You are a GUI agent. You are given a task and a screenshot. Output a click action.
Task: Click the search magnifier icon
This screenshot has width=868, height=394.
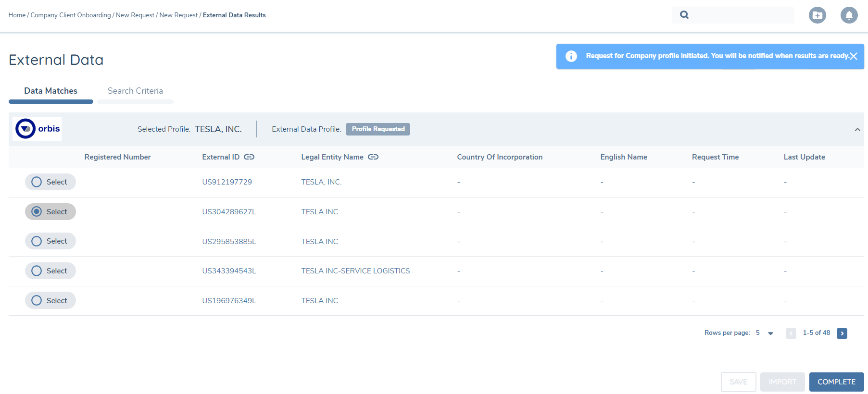point(684,15)
